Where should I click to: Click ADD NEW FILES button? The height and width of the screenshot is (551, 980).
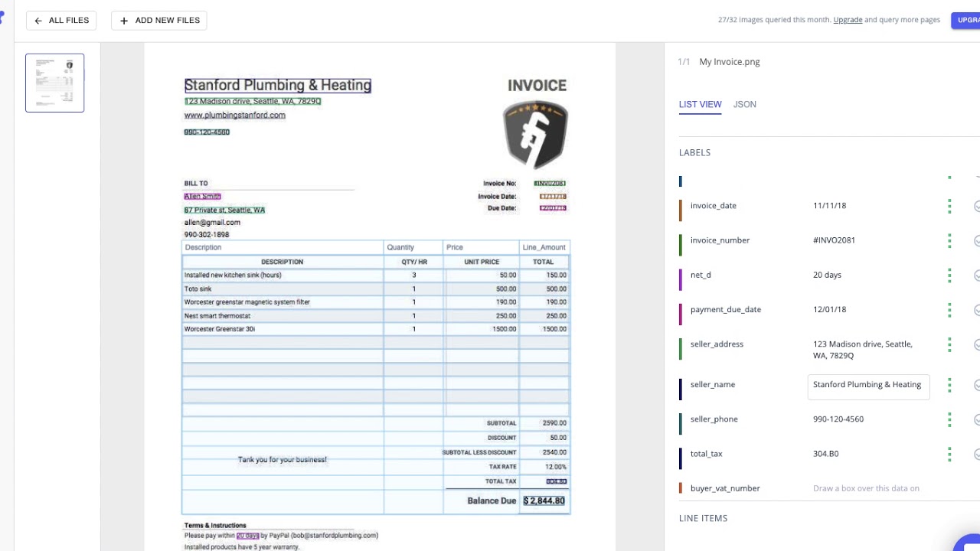(x=159, y=21)
